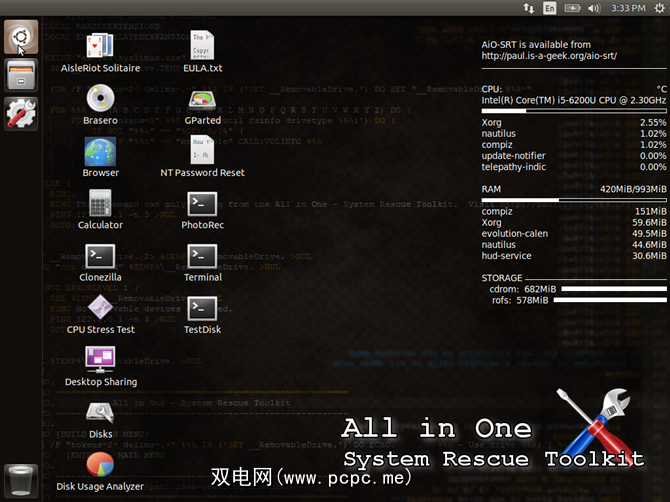
Task: Launch PhotoRec terminal icon
Action: (x=202, y=204)
